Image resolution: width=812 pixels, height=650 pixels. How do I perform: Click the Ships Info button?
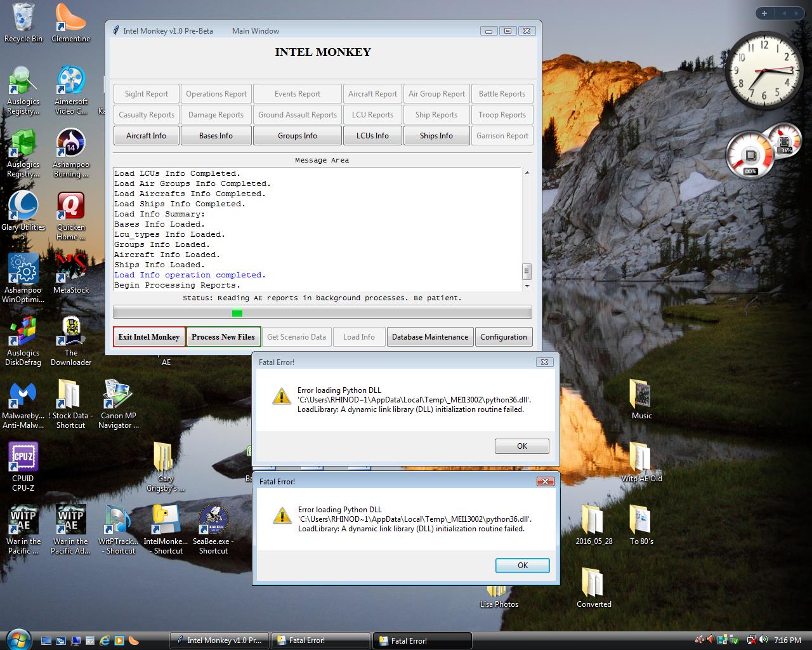point(436,135)
